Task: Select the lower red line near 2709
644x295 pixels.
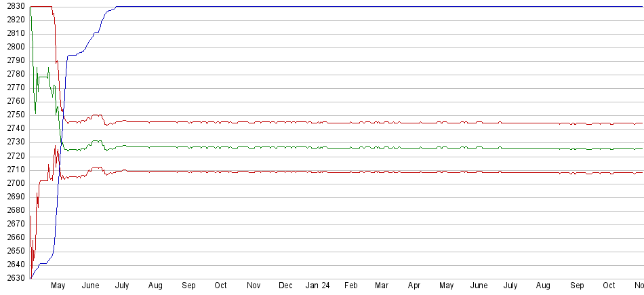Action: [x=339, y=172]
